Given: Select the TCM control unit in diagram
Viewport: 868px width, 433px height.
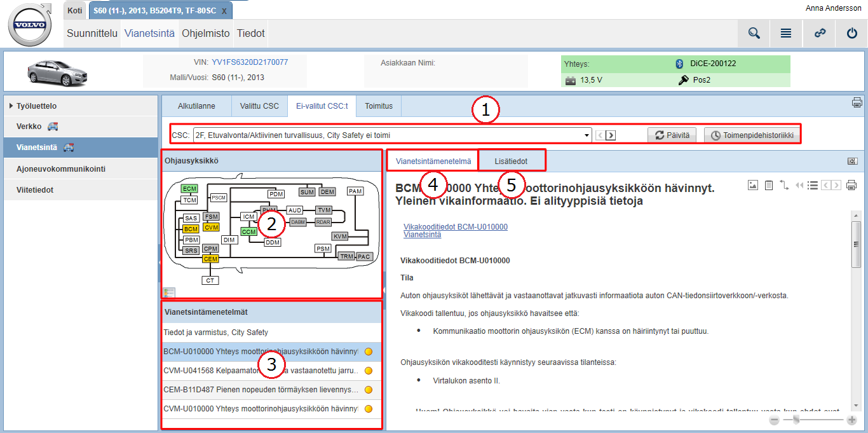Looking at the screenshot, I should 189,200.
